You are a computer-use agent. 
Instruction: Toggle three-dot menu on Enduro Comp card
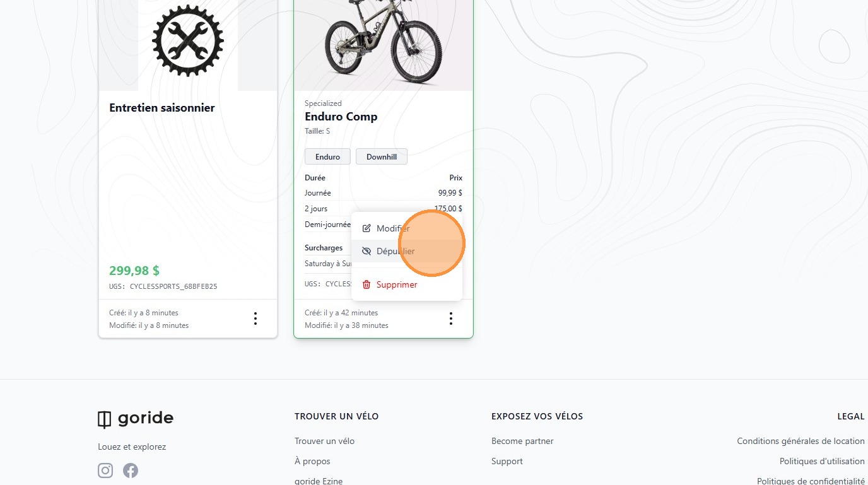click(451, 318)
